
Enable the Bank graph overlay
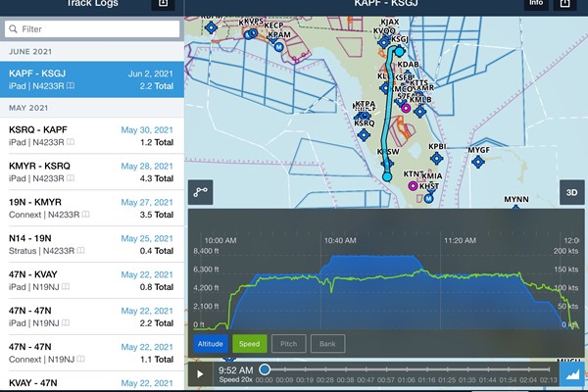pos(327,343)
